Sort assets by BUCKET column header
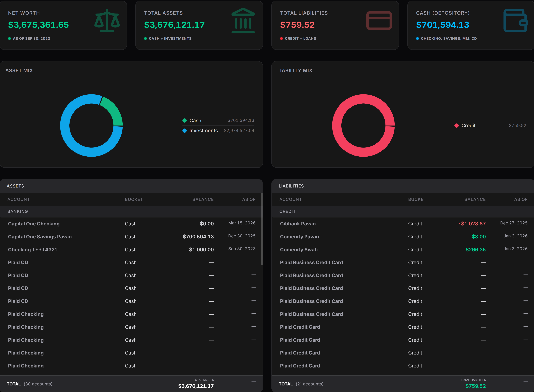The height and width of the screenshot is (392, 534). point(134,199)
